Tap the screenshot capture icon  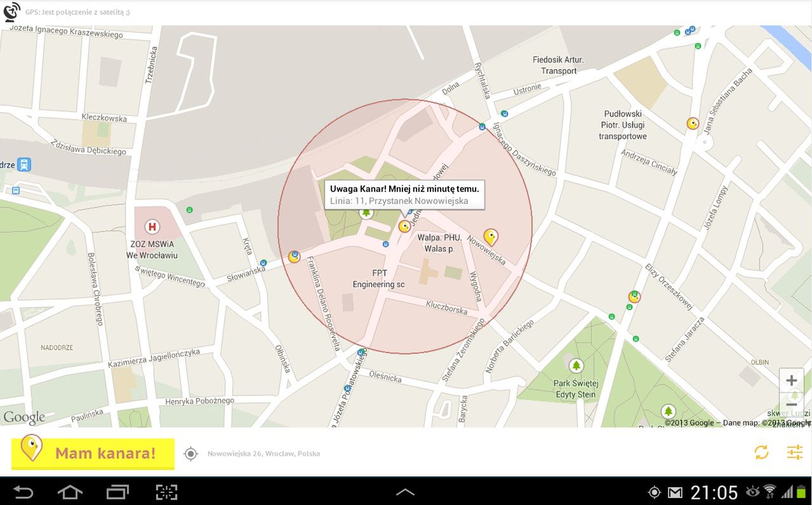(x=166, y=492)
